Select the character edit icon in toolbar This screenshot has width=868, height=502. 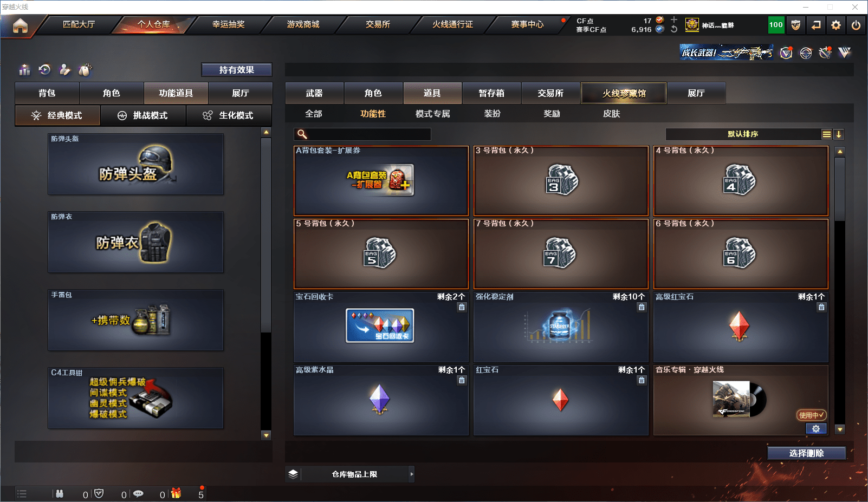pos(64,69)
